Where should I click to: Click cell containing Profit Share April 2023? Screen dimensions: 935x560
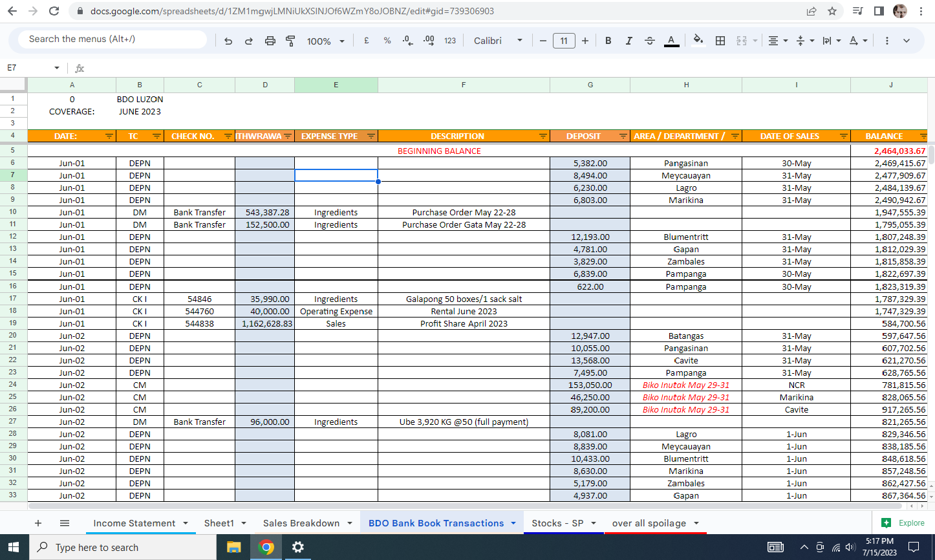coord(464,323)
